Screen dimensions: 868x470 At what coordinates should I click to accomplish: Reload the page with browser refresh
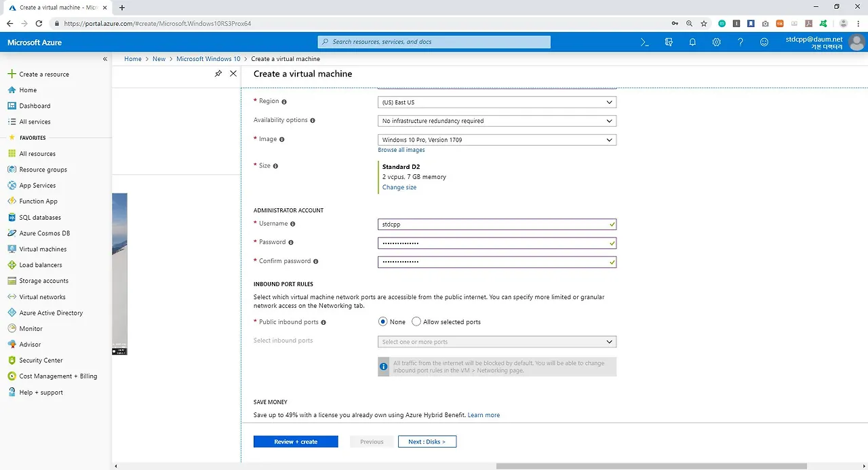[x=39, y=23]
